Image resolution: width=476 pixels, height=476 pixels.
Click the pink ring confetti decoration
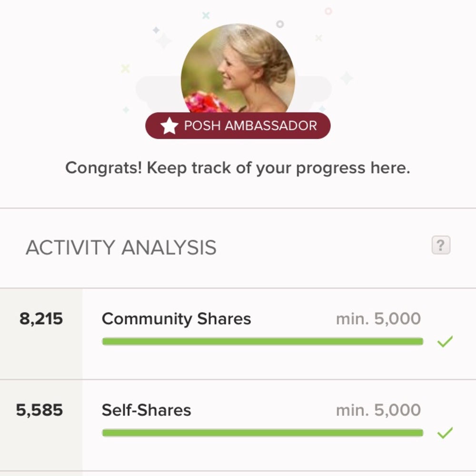(328, 11)
